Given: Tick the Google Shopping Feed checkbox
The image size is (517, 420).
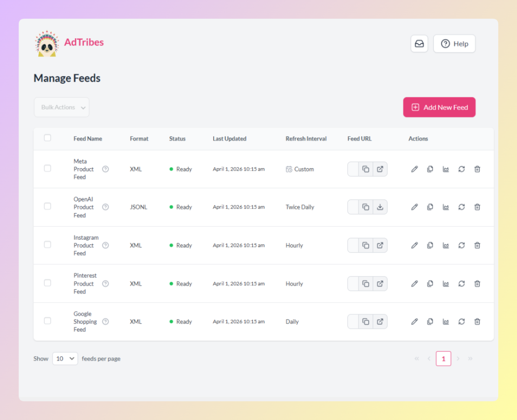Looking at the screenshot, I should pos(47,321).
